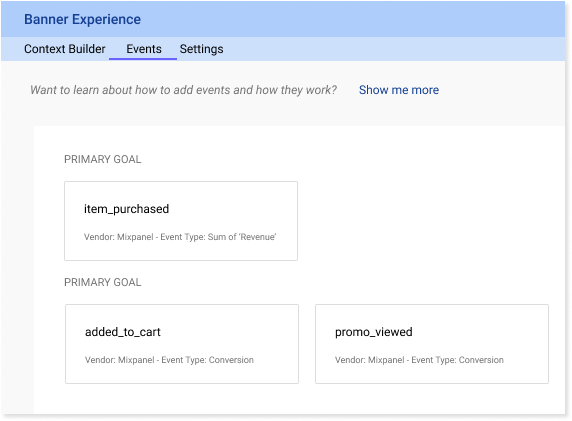
Task: Open the item_purchased event card
Action: pos(181,221)
